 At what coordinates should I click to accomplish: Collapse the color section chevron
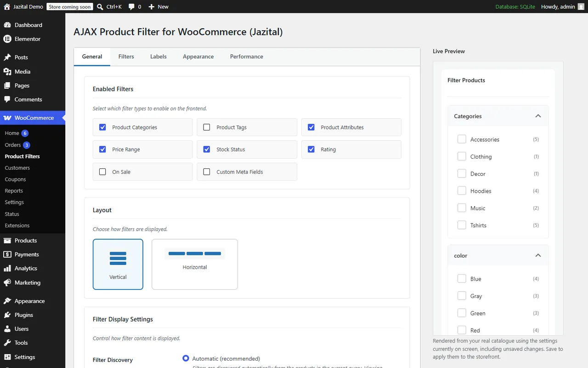point(538,255)
